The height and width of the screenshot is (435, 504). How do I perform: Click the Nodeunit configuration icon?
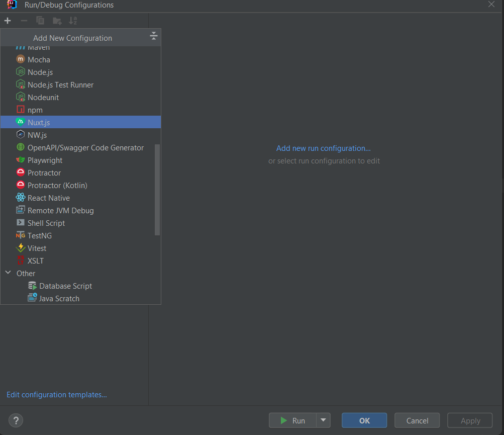pyautogui.click(x=21, y=97)
